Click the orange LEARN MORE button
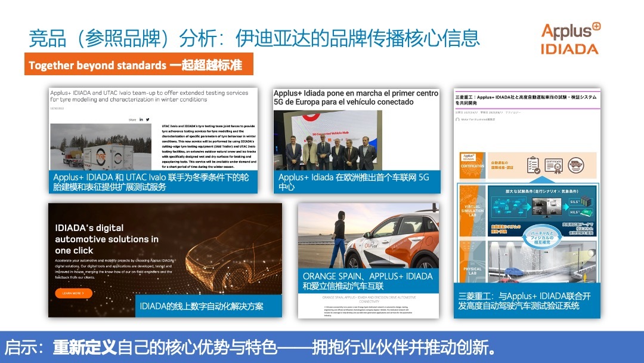 click(x=73, y=293)
